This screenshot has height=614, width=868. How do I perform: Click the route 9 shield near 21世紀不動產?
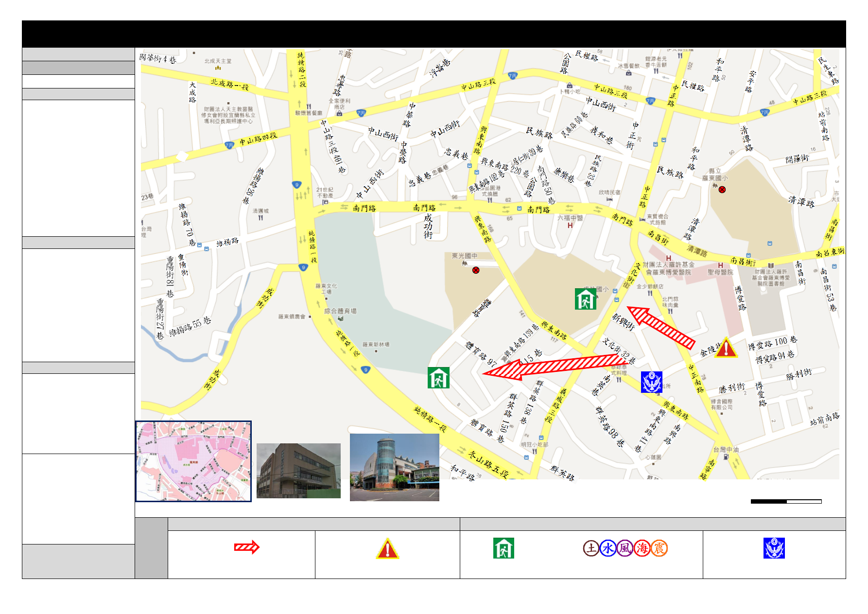click(296, 185)
